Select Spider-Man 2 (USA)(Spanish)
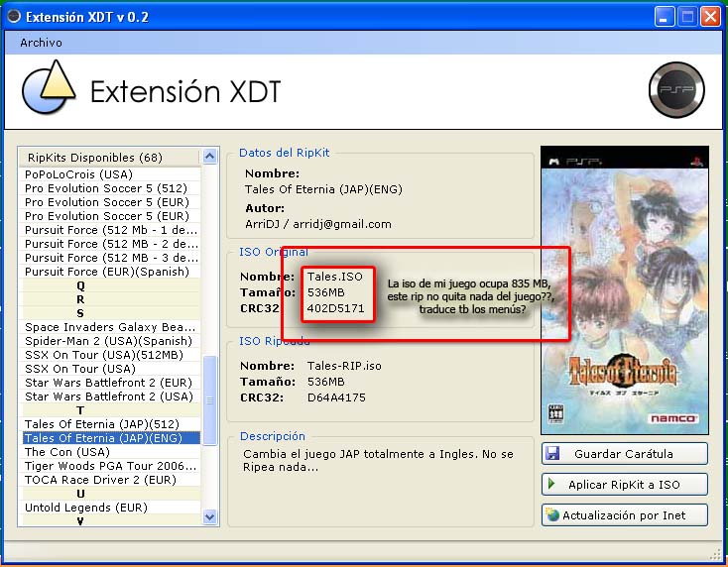Image resolution: width=728 pixels, height=567 pixels. 111,341
